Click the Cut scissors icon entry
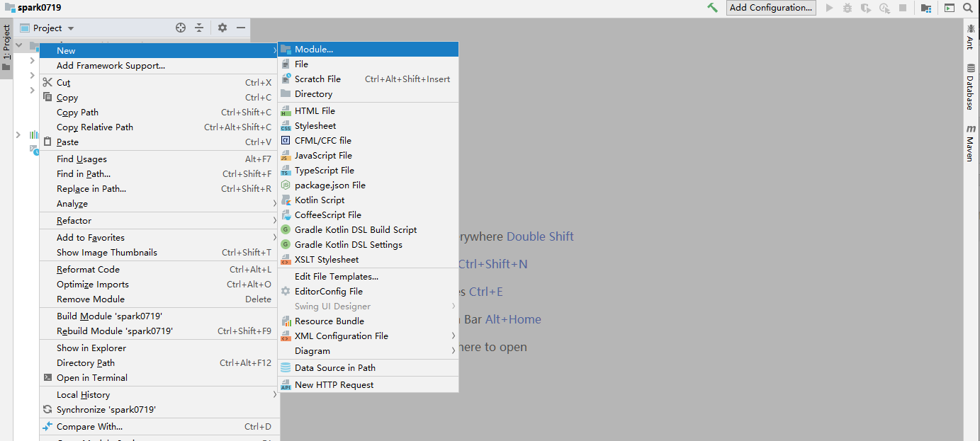Viewport: 980px width, 441px height. pyautogui.click(x=47, y=82)
